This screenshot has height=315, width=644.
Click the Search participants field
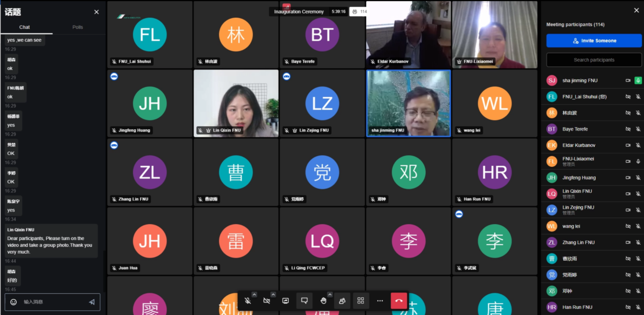click(594, 60)
